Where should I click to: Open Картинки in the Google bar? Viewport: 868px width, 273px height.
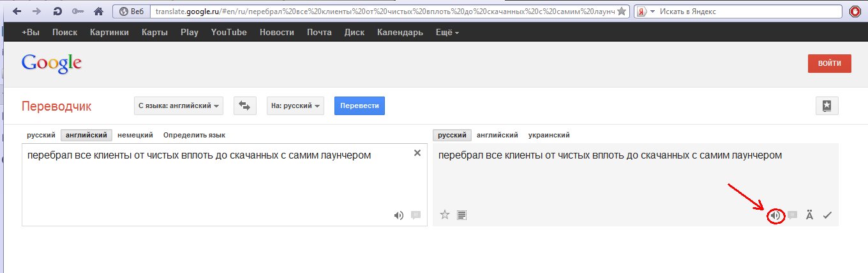click(x=110, y=33)
